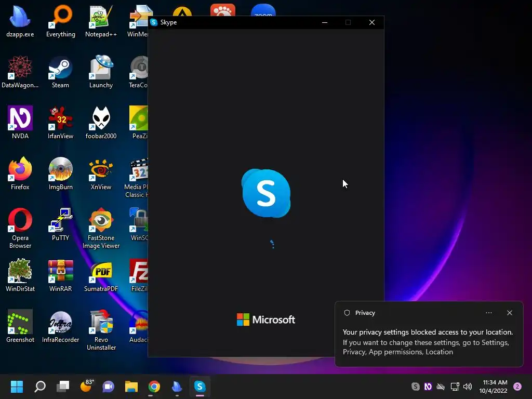This screenshot has width=532, height=399.
Task: Click the foobar2000 desktop shortcut
Action: click(x=101, y=123)
